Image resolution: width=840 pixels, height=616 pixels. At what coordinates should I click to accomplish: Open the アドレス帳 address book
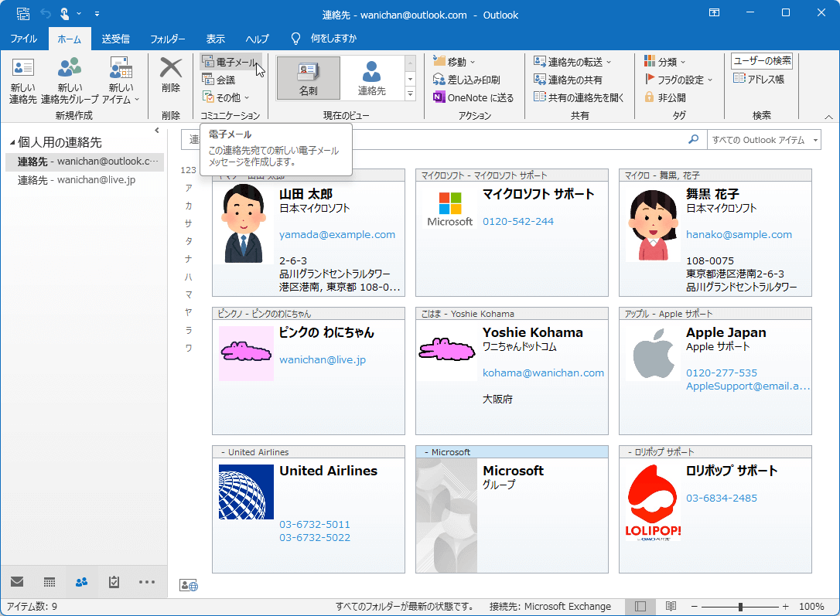759,79
